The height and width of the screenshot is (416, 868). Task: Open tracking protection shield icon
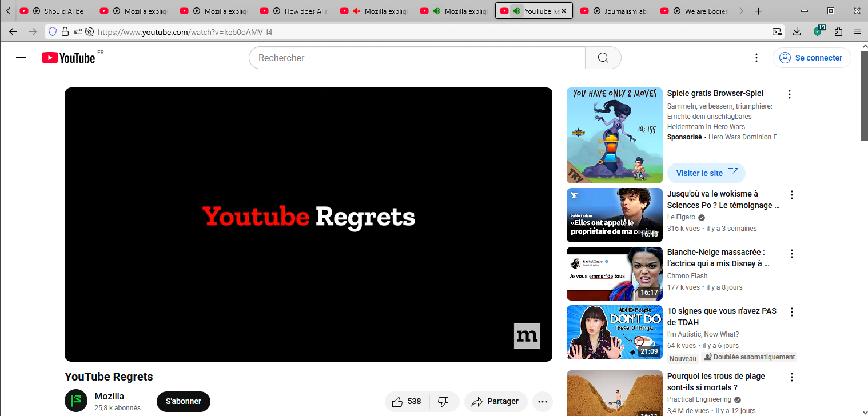tap(53, 32)
